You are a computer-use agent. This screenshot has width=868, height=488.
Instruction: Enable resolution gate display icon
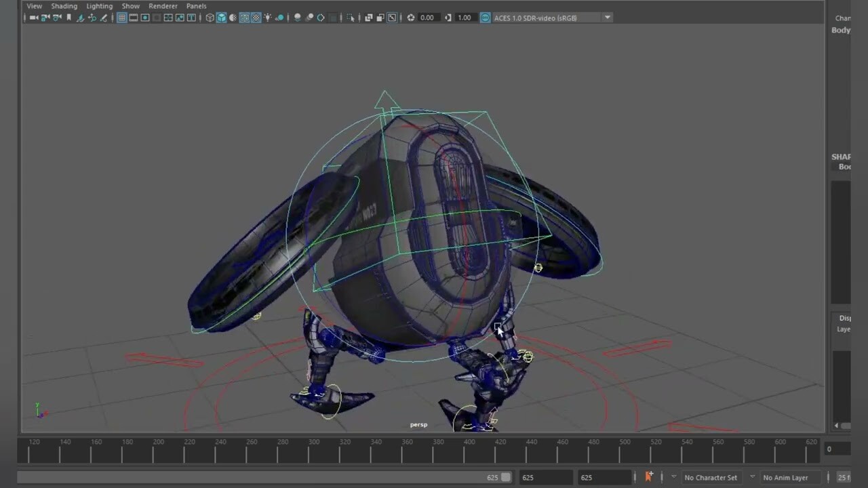click(x=145, y=18)
